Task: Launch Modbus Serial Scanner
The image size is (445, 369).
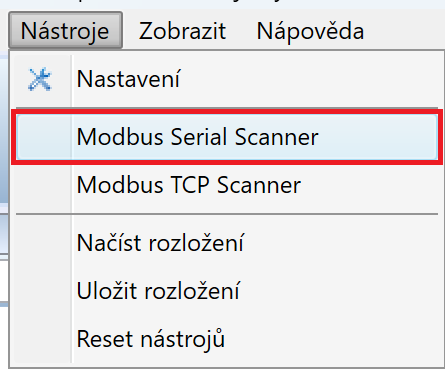Action: coord(227,137)
